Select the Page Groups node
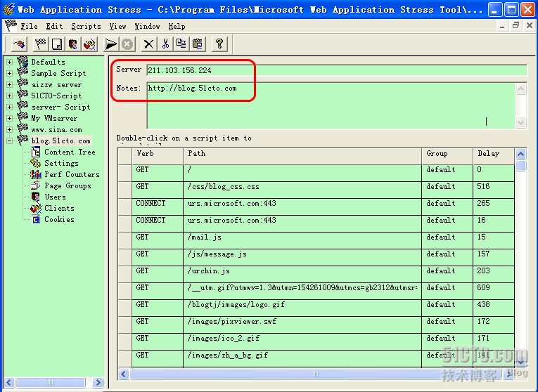The width and height of the screenshot is (538, 392). pos(68,185)
